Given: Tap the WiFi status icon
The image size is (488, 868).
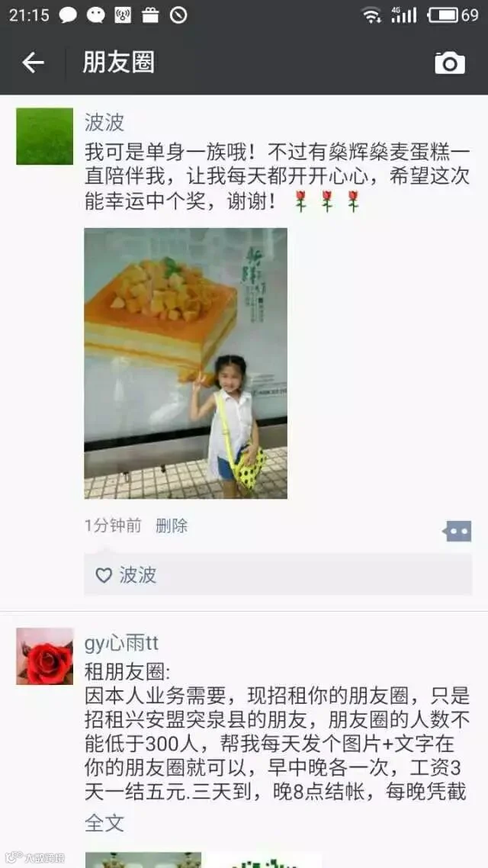Looking at the screenshot, I should (371, 15).
